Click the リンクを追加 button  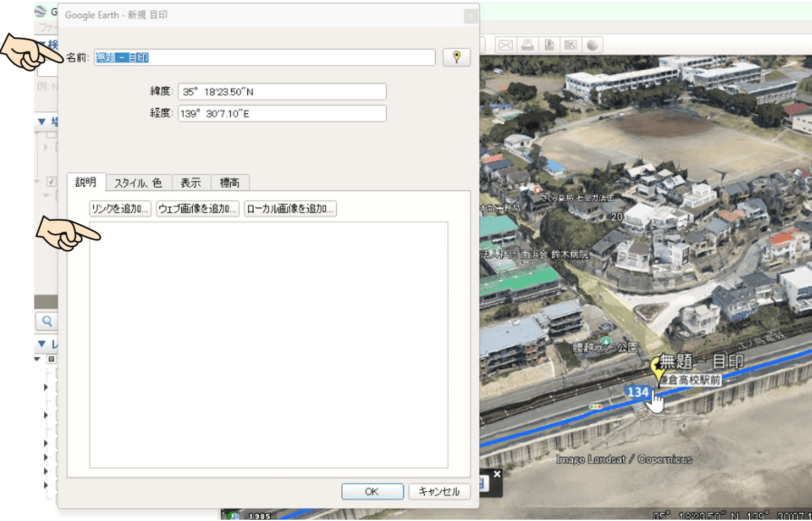[x=120, y=209]
